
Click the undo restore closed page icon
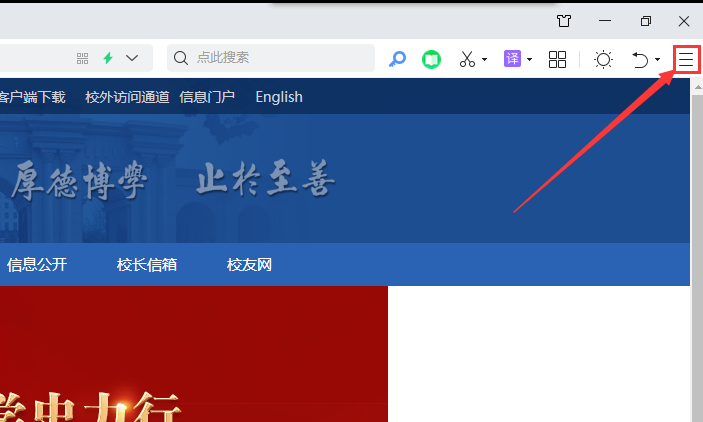pos(640,60)
